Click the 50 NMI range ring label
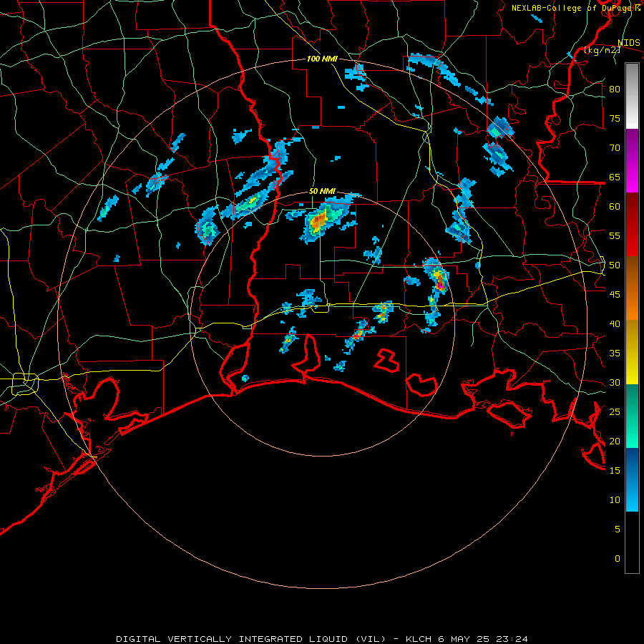 (322, 191)
